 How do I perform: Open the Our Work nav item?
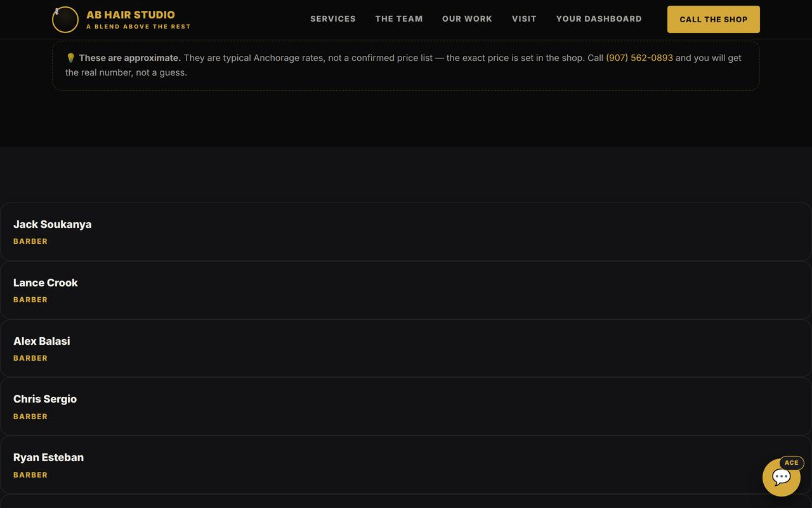467,19
